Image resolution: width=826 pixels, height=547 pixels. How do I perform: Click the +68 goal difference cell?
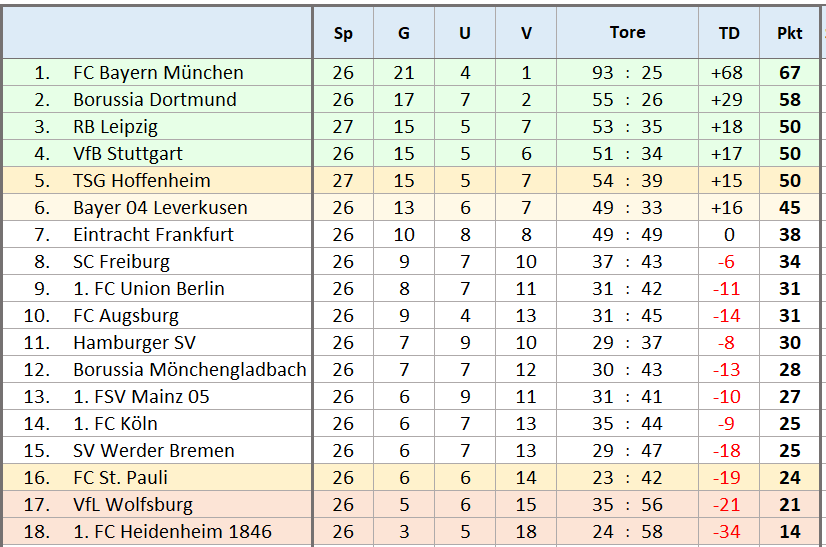pyautogui.click(x=729, y=73)
